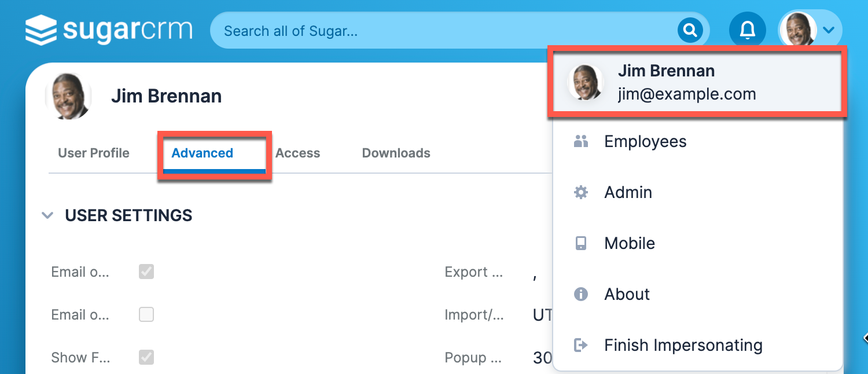This screenshot has width=868, height=374.
Task: Toggle the Show F... checkbox
Action: tap(146, 357)
